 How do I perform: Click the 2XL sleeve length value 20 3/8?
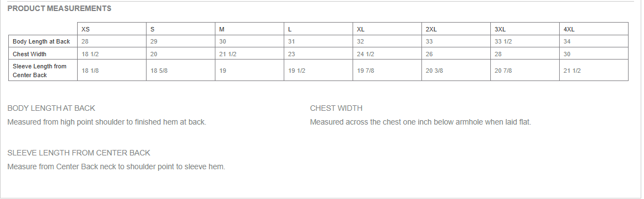pyautogui.click(x=435, y=71)
